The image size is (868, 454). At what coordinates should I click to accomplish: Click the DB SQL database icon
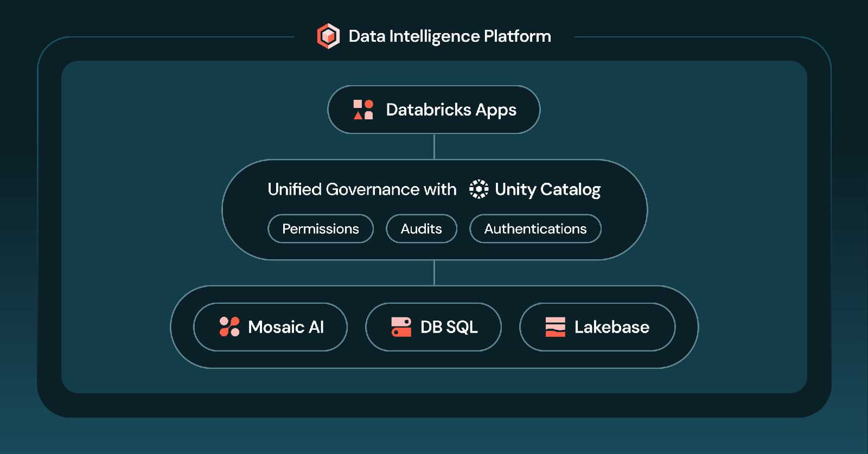pos(401,327)
